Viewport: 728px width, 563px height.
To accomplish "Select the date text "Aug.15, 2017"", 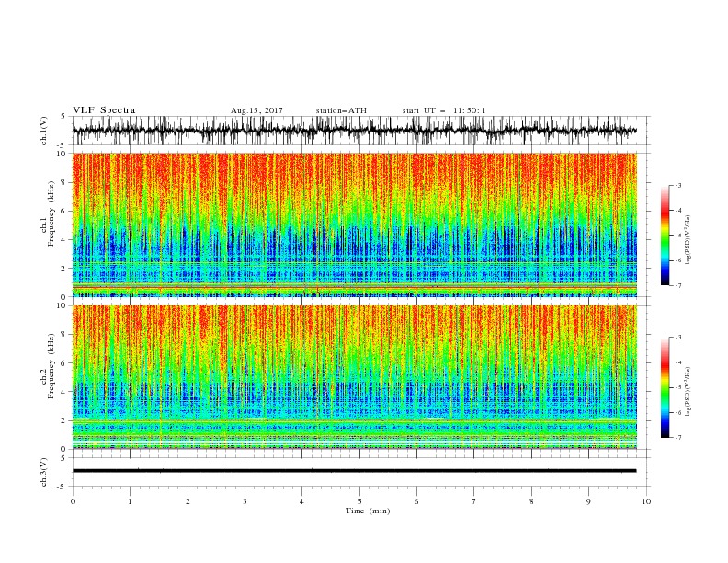I will point(256,110).
